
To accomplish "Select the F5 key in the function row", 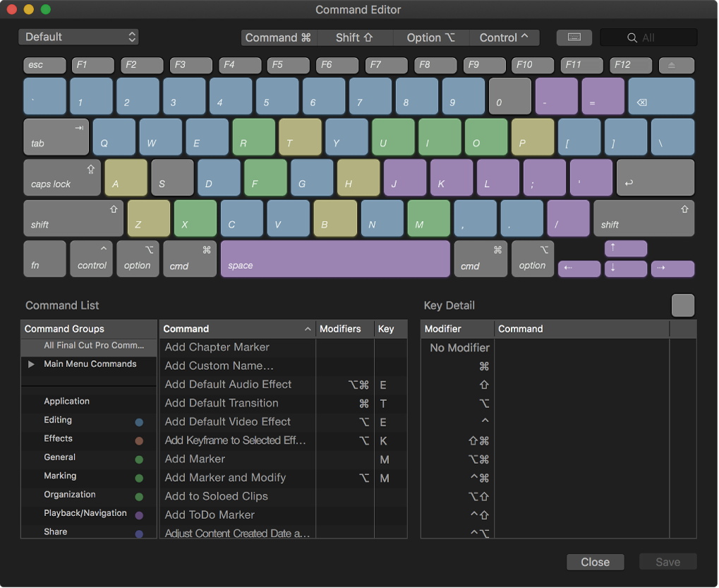I will (287, 65).
